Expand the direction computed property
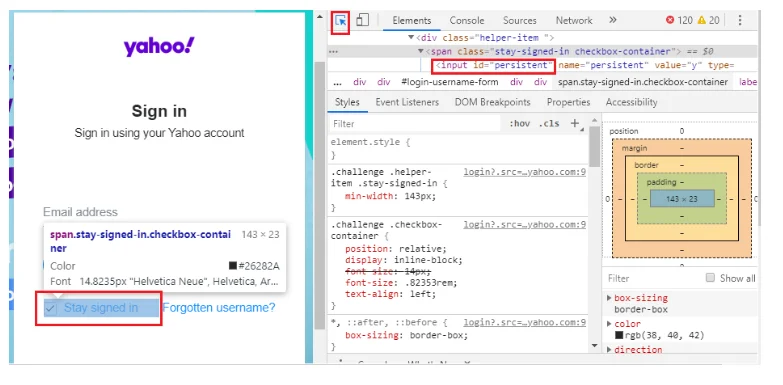783x385 pixels. point(609,350)
